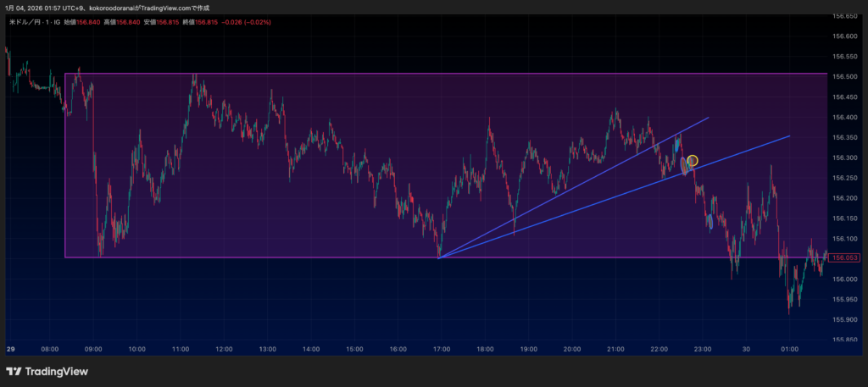The width and height of the screenshot is (868, 387).
Task: Click the red 156.053 current price tag
Action: (846, 258)
